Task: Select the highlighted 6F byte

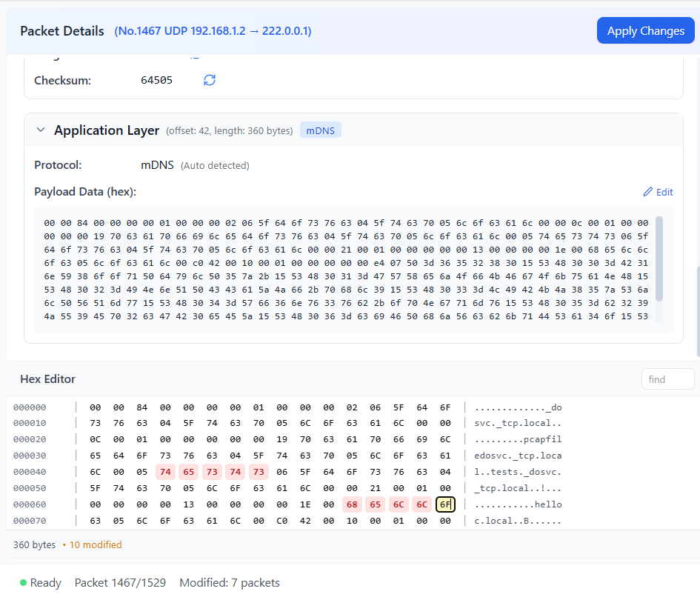Action: coord(445,504)
